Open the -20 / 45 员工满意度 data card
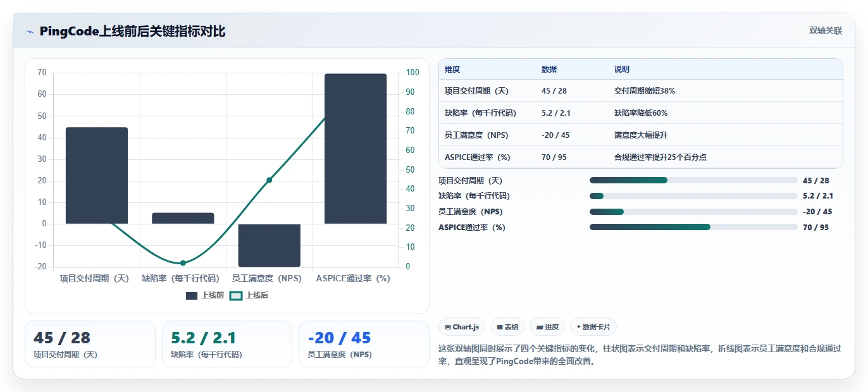This screenshot has width=868, height=392. pyautogui.click(x=364, y=344)
